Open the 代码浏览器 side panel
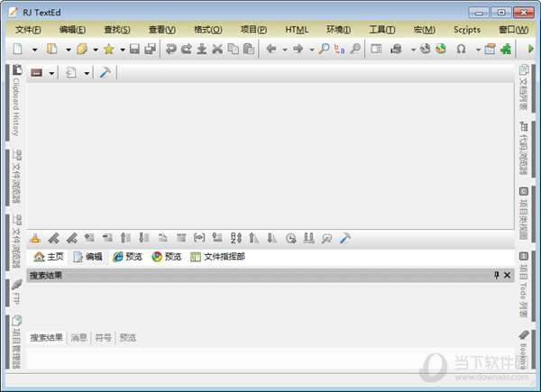The height and width of the screenshot is (392, 541). click(523, 149)
